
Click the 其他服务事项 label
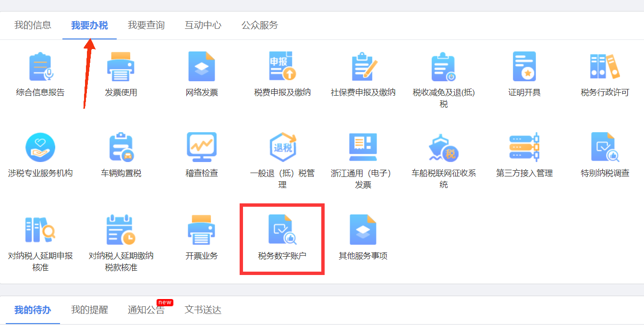pos(364,256)
